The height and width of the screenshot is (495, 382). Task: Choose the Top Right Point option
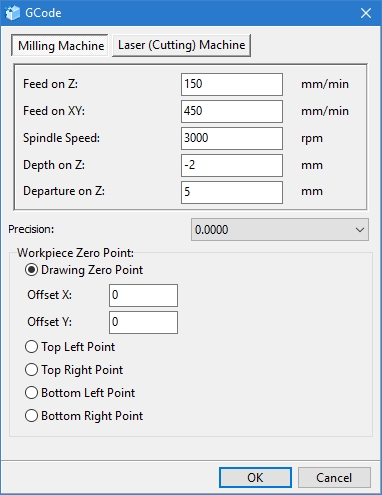point(74,370)
